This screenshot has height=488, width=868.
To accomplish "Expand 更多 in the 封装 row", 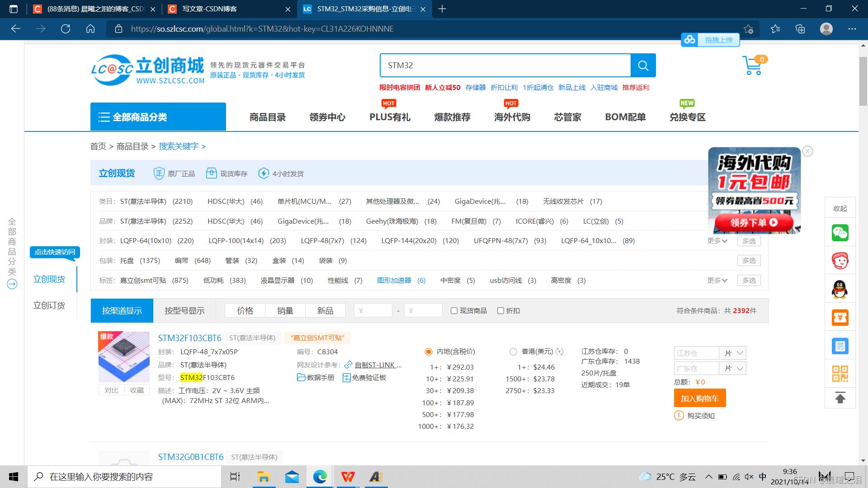I will (x=717, y=241).
